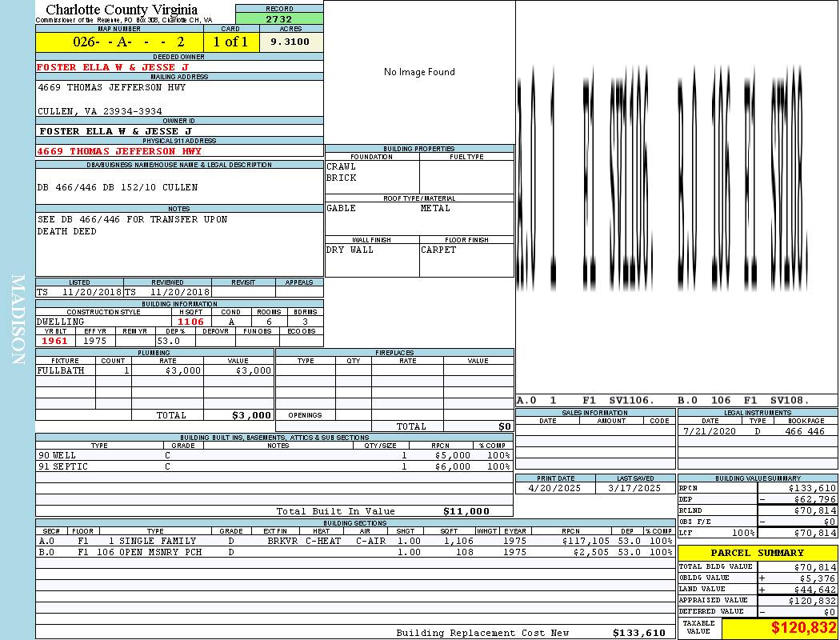Select the black APPRAISED VALUE $120,832
Image resolution: width=840 pixels, height=640 pixels.
pyautogui.click(x=812, y=601)
